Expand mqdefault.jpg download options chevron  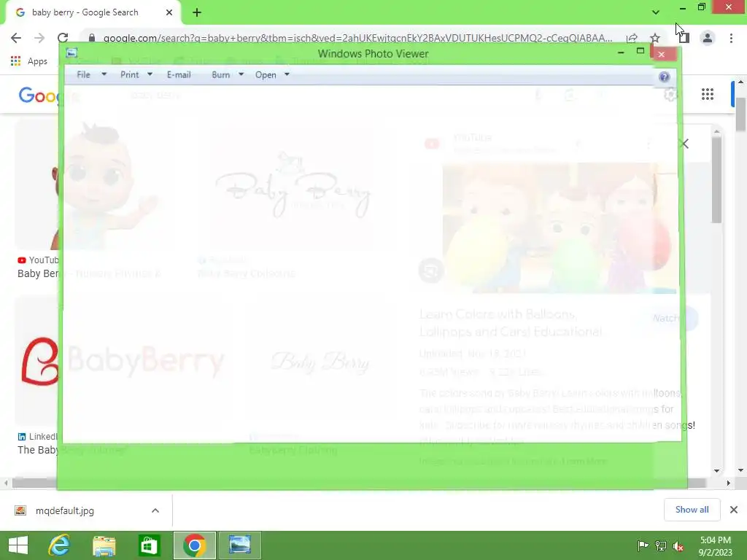coord(155,511)
